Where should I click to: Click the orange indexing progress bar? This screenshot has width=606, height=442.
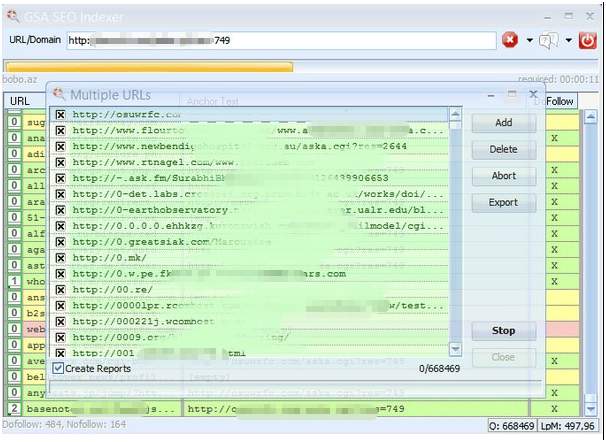click(148, 66)
